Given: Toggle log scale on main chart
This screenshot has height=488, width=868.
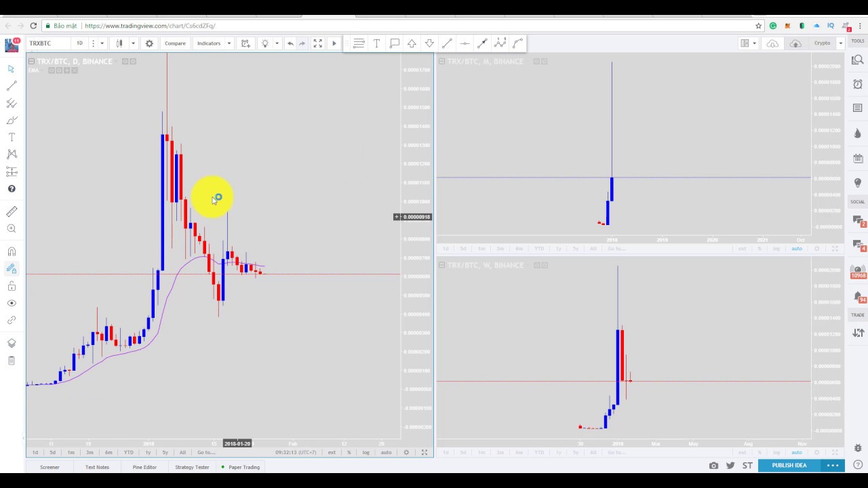Looking at the screenshot, I should (x=366, y=452).
